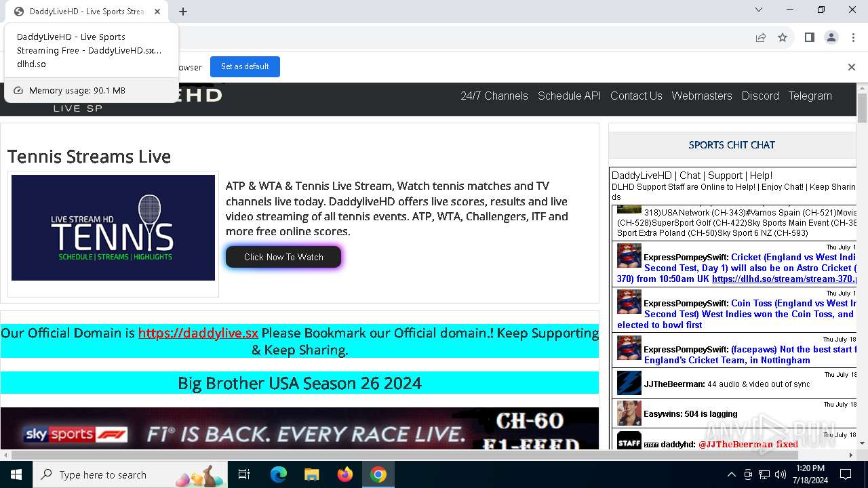Click the SPORTS CHIT CHAT header
868x488 pixels.
pyautogui.click(x=732, y=144)
